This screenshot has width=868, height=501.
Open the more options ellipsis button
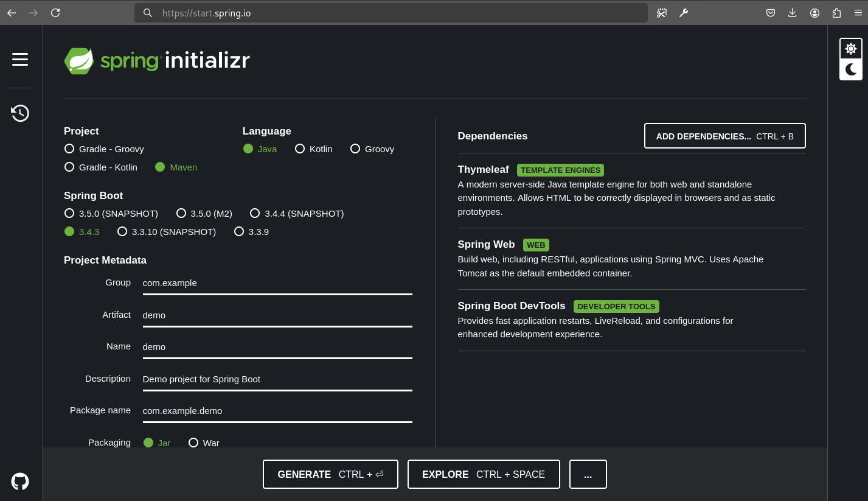[588, 474]
